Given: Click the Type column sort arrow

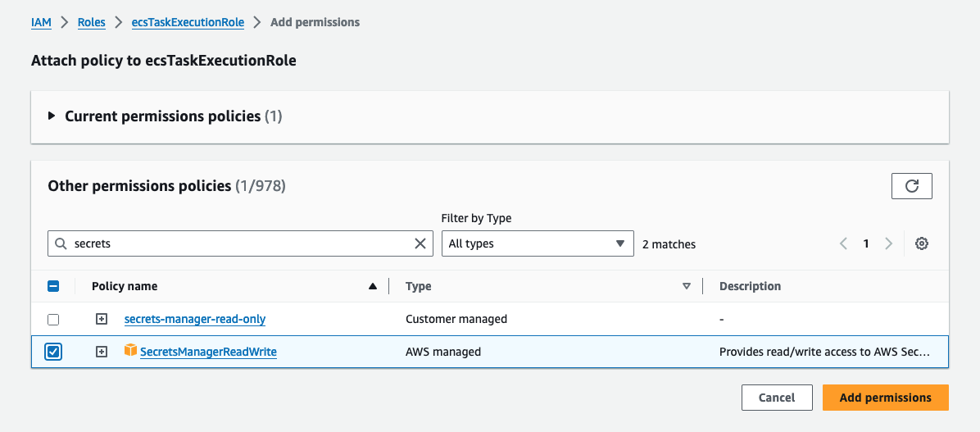Looking at the screenshot, I should (687, 286).
